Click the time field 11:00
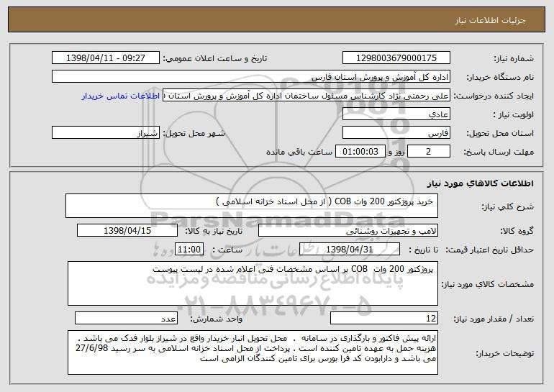Screen dimensions: 554x392 point(189,250)
